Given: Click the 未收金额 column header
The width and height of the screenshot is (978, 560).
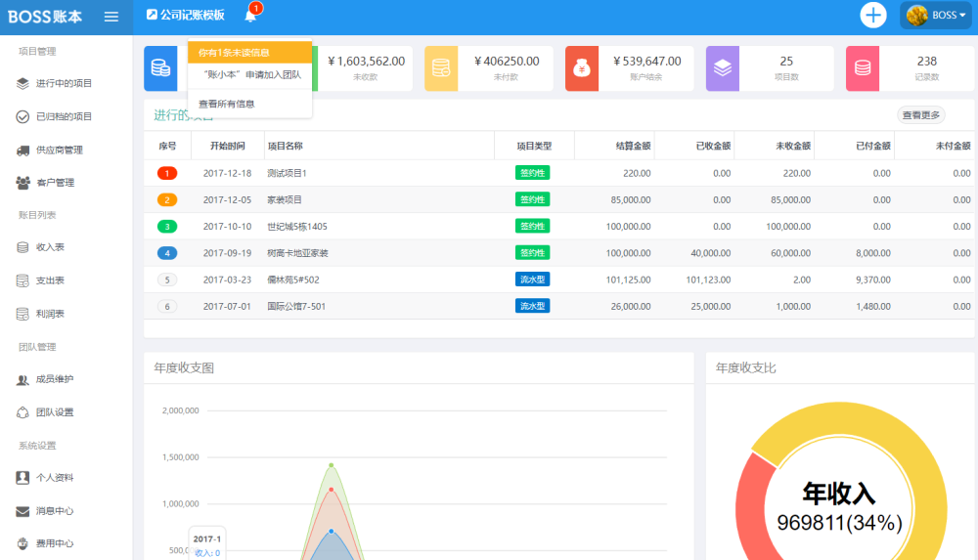Looking at the screenshot, I should [793, 146].
